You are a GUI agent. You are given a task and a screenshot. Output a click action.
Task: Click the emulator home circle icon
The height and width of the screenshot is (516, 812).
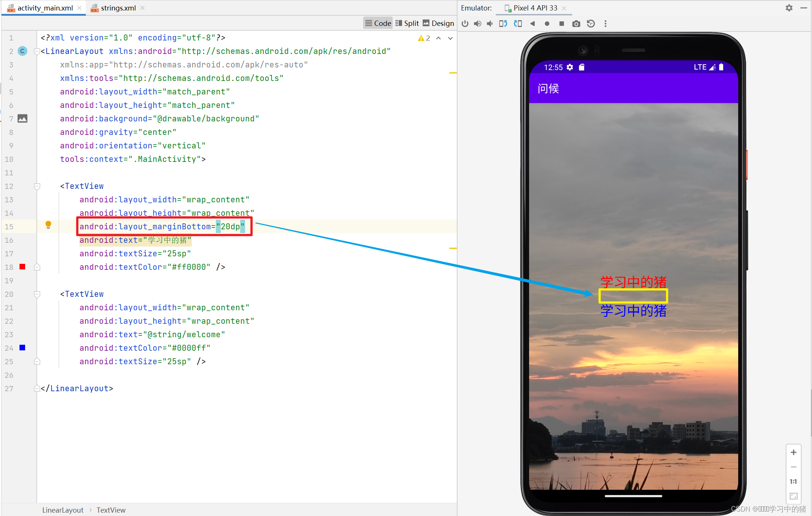tap(547, 24)
